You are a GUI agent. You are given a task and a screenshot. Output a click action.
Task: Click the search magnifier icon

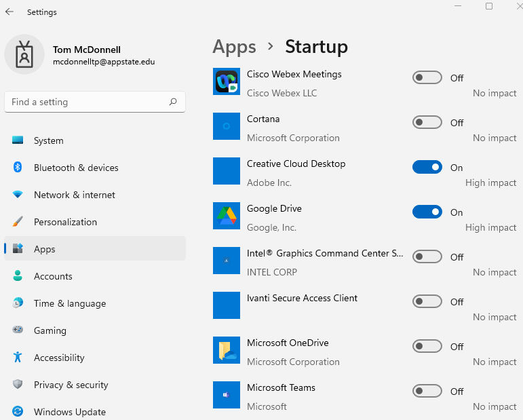tap(173, 102)
